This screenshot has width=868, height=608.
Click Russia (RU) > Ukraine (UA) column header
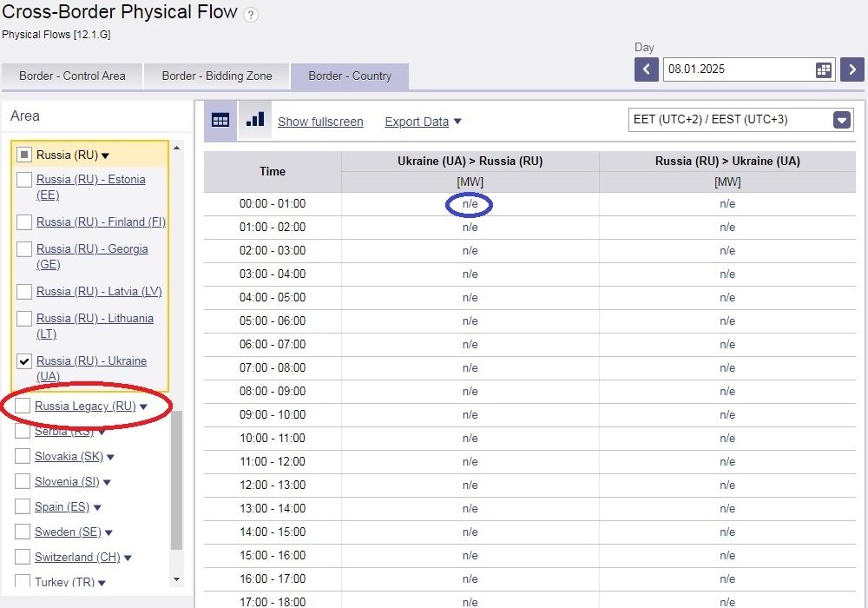coord(727,162)
